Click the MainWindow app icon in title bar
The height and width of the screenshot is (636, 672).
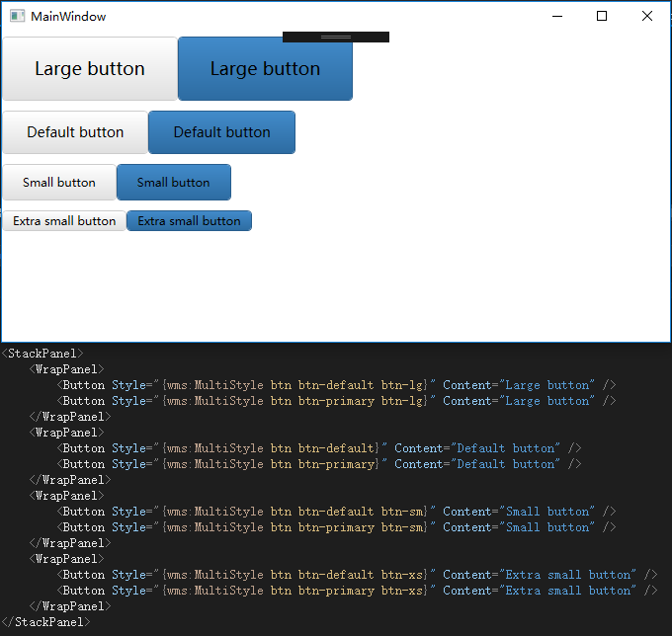click(x=17, y=16)
